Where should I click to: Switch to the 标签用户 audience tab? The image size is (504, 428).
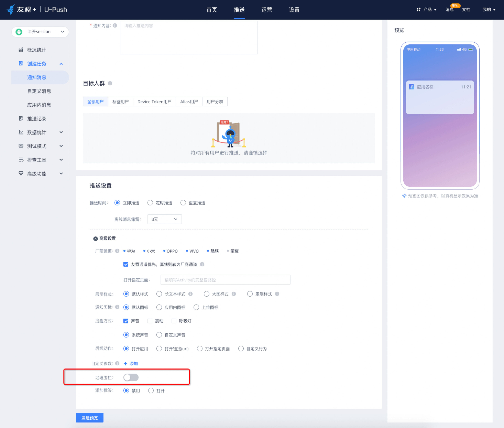[120, 102]
